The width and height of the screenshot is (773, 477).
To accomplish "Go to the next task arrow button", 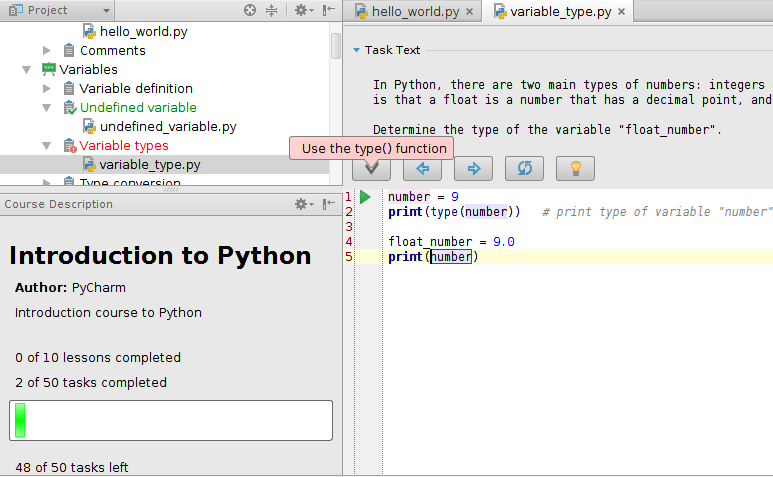I will 473,169.
